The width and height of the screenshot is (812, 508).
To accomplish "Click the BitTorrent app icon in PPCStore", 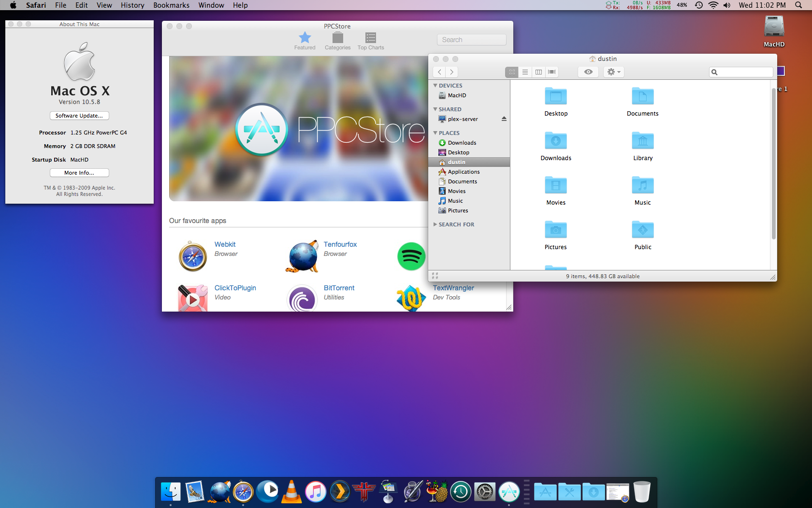I will coord(302,299).
